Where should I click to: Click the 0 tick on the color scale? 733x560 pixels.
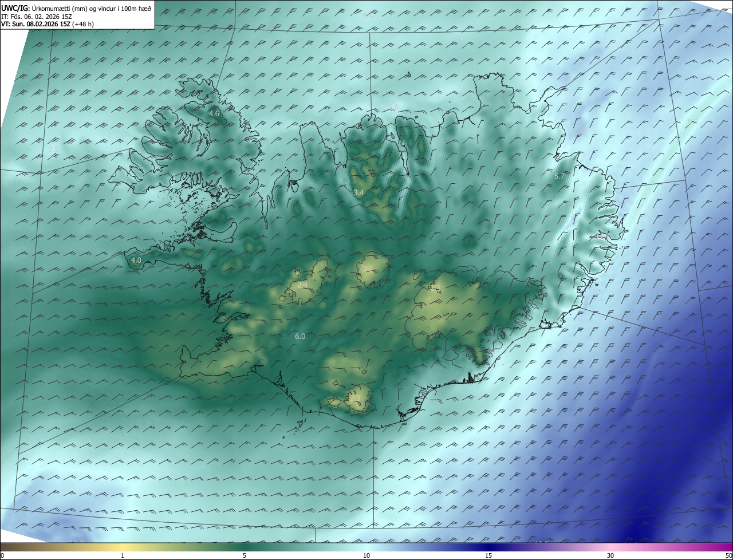pos(2,555)
